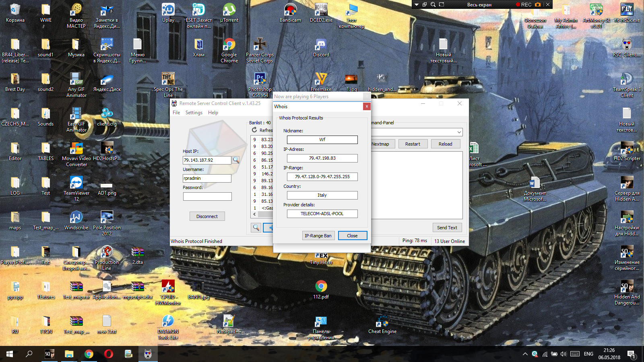Click the Ping: 78 ms status text

415,241
